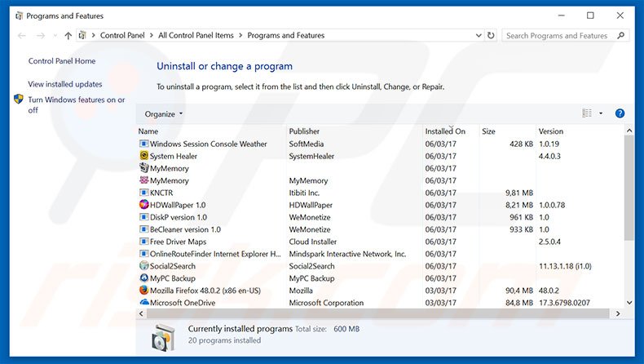This screenshot has width=644, height=364.
Task: Expand the chevron before Control Panel breadcrumb
Action: (93, 35)
